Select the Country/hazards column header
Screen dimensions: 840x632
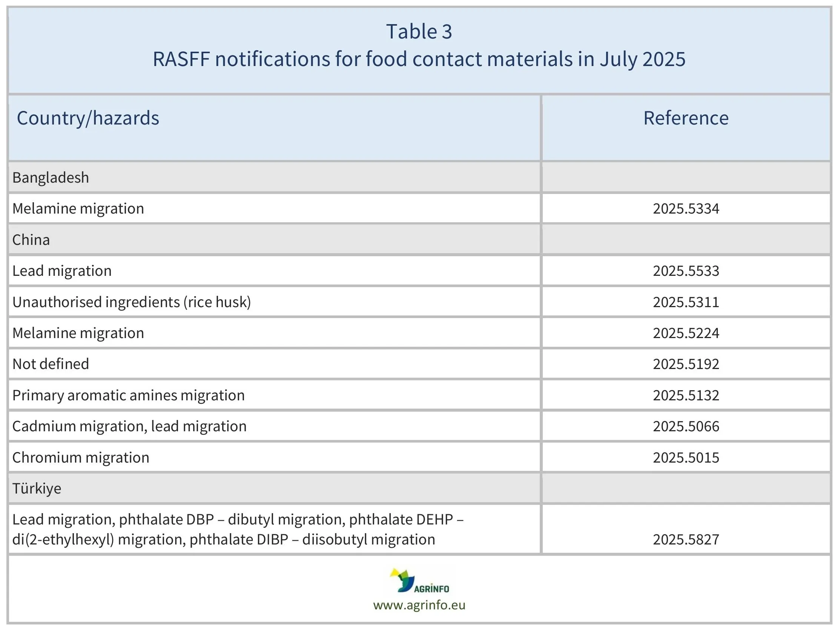click(88, 118)
